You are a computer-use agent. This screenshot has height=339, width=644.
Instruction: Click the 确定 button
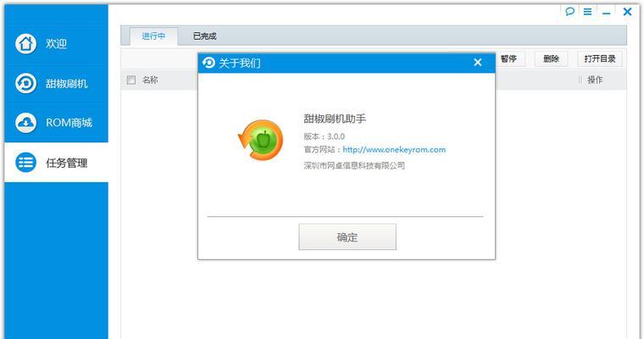pos(347,237)
